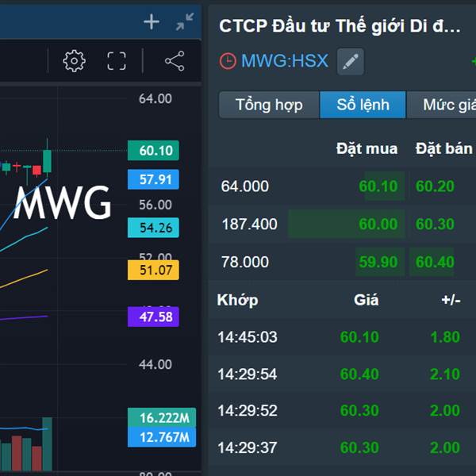Click the Khớp column header

pos(237,300)
